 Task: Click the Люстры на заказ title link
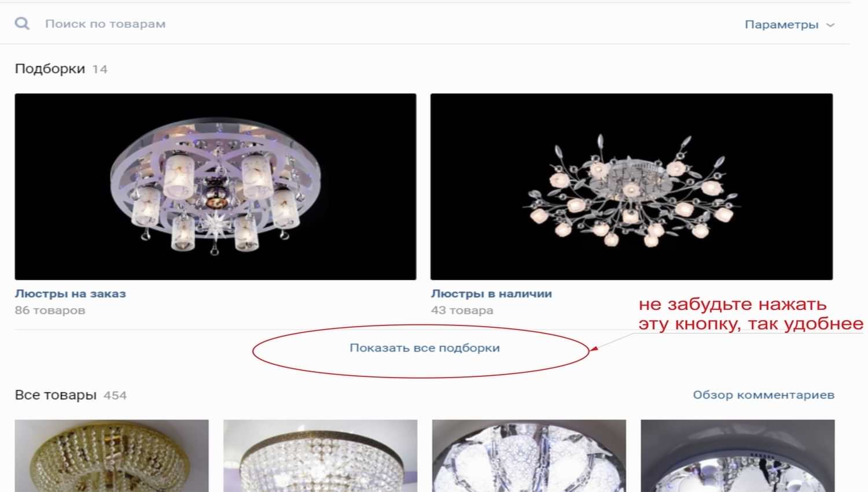70,294
